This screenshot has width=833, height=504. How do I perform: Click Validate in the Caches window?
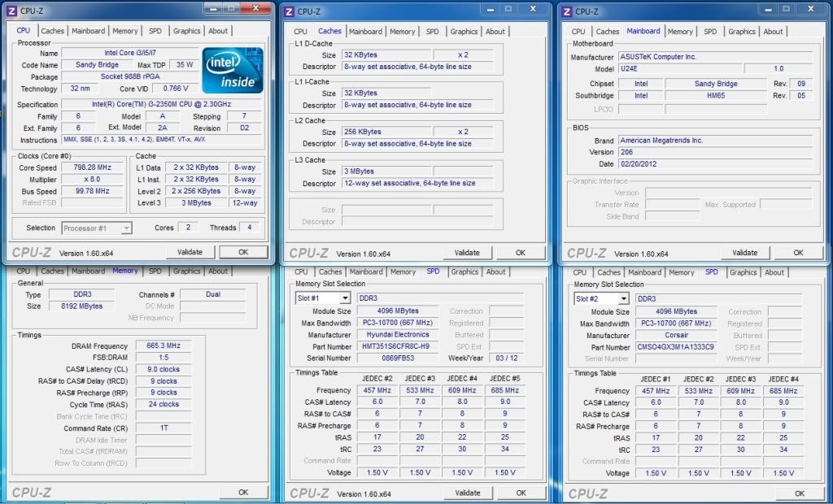click(468, 253)
